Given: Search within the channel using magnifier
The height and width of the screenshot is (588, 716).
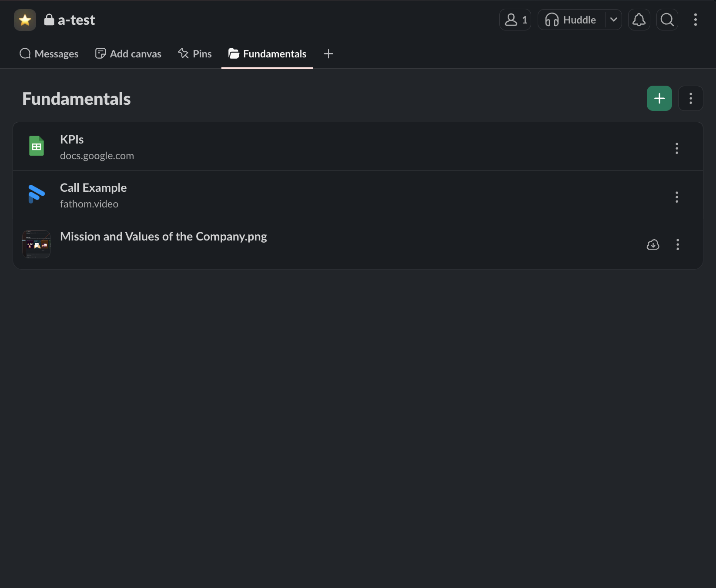Looking at the screenshot, I should (x=667, y=20).
